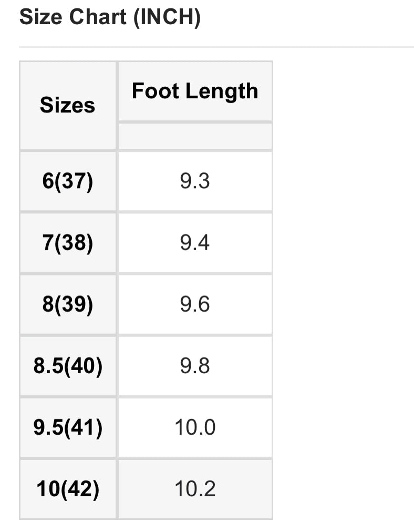
Task: Select the 10(42) size cell
Action: tap(68, 489)
